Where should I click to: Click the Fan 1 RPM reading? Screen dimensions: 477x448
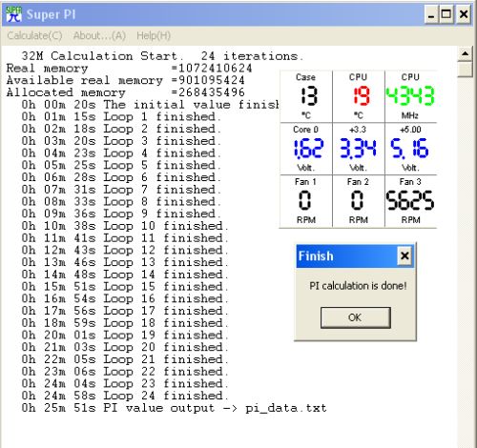click(306, 201)
